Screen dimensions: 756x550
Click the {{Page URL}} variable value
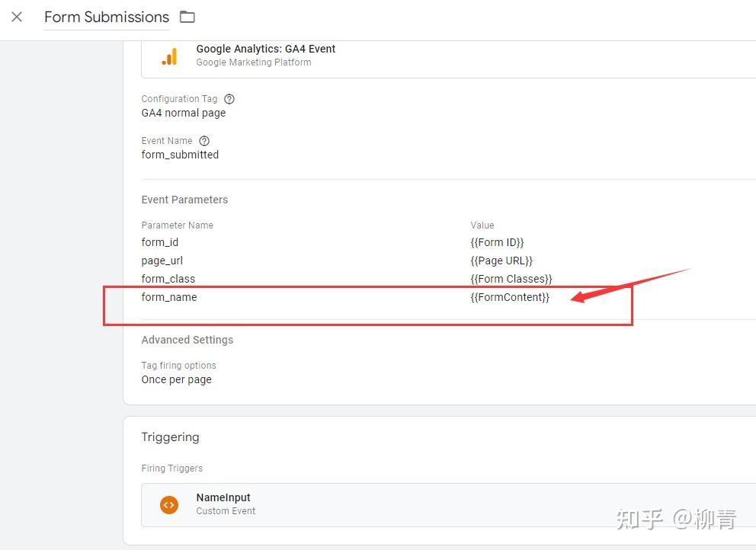[501, 260]
